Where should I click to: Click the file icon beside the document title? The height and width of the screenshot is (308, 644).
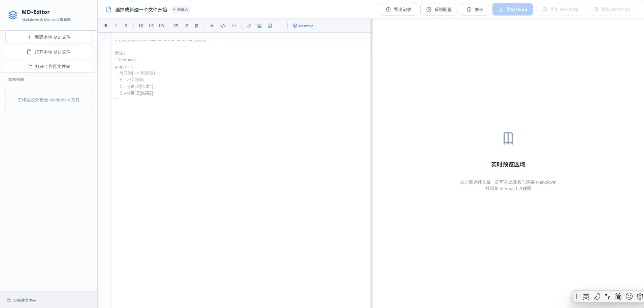[x=108, y=9]
